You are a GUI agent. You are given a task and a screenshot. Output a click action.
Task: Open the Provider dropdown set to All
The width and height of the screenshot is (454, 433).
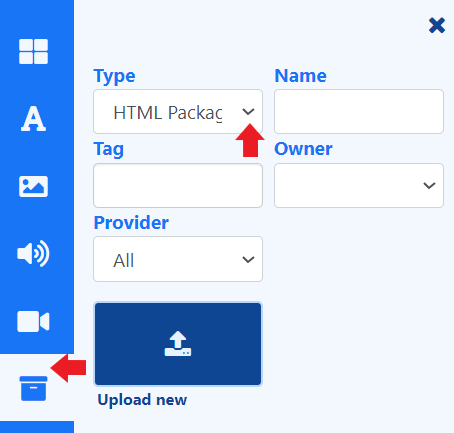(x=178, y=259)
